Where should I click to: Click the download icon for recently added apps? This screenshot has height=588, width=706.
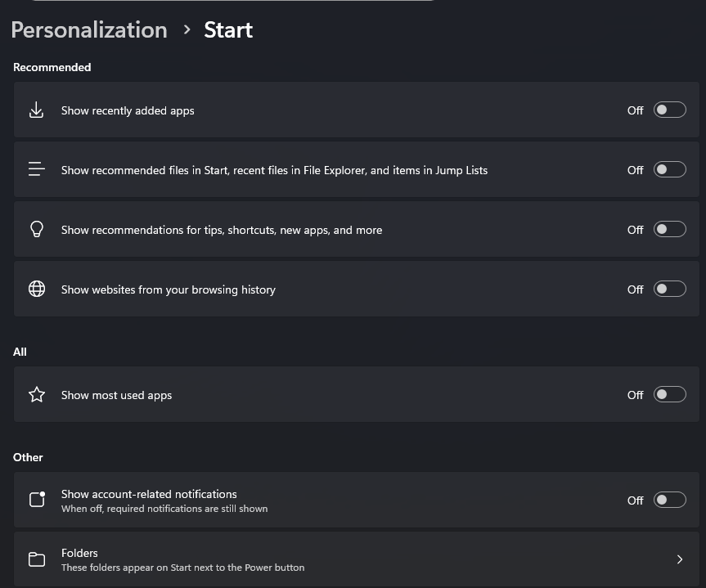pyautogui.click(x=37, y=110)
